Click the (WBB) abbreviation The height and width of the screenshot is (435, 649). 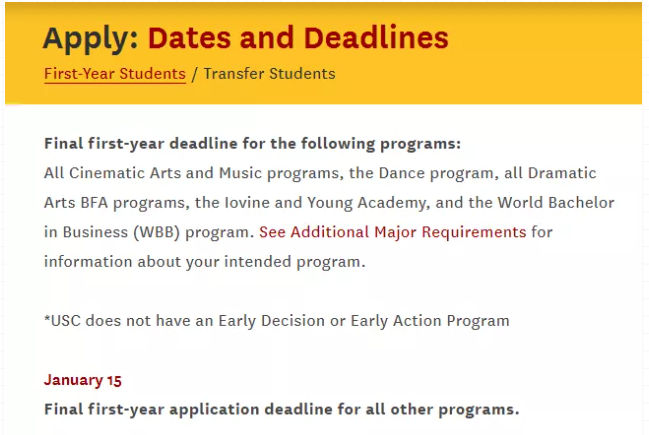(156, 232)
